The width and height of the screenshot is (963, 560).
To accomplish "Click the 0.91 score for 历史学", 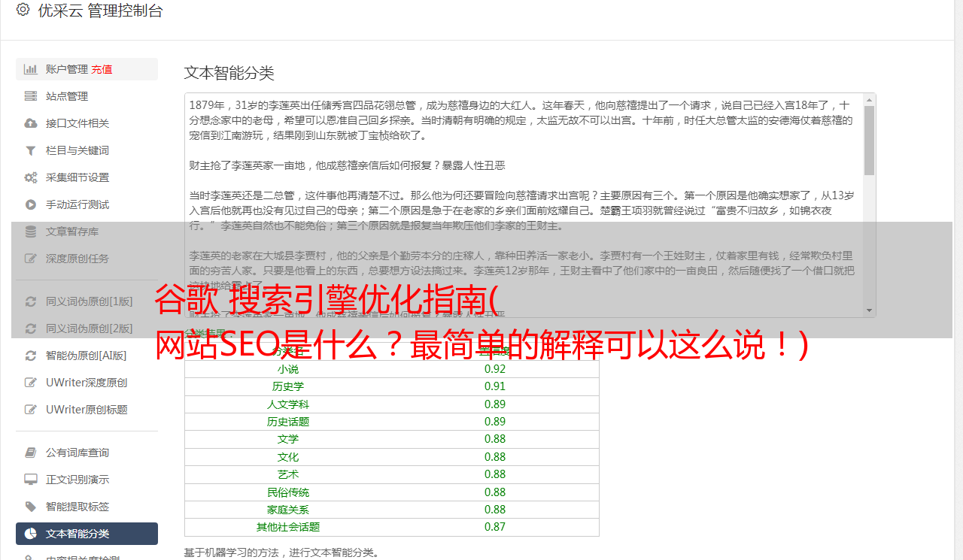I will click(x=495, y=386).
